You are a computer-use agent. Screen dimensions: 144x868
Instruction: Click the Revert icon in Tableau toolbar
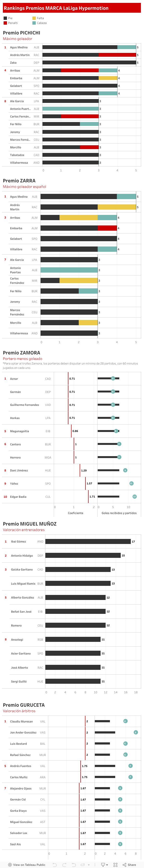click(74, 865)
